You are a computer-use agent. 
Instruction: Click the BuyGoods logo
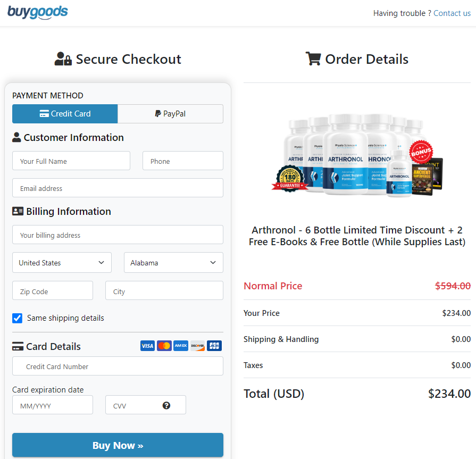(x=38, y=12)
